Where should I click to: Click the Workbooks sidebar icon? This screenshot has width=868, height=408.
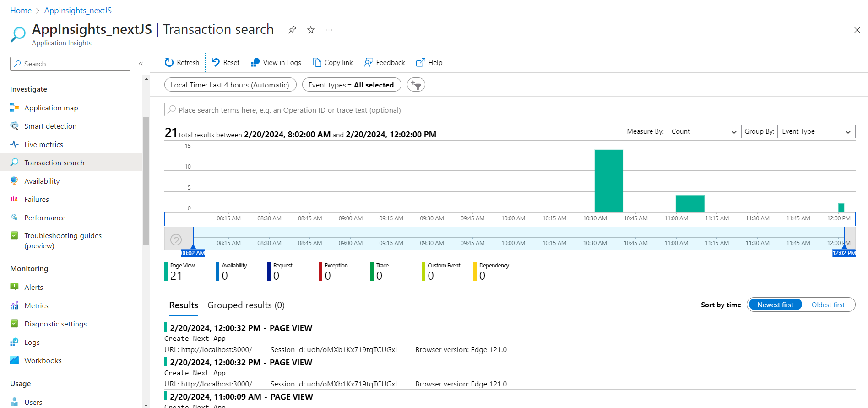click(x=15, y=360)
